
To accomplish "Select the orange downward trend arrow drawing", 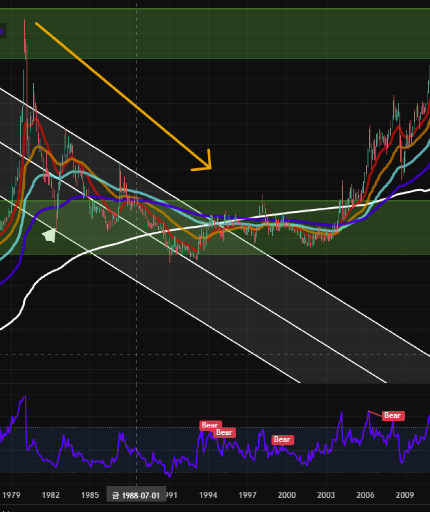I will 123,96.
